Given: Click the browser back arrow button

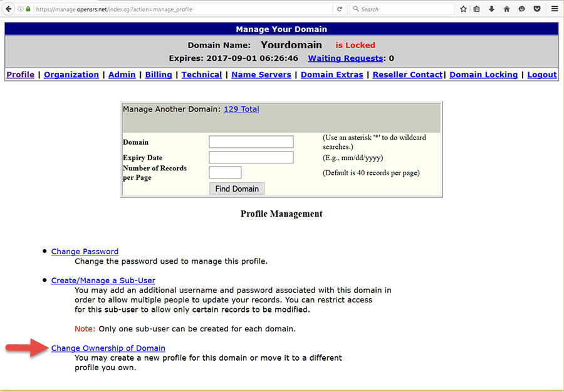Looking at the screenshot, I should (9, 9).
